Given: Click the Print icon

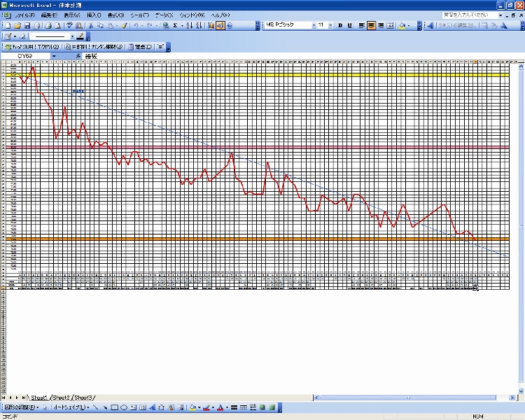Looking at the screenshot, I should pyautogui.click(x=48, y=25).
